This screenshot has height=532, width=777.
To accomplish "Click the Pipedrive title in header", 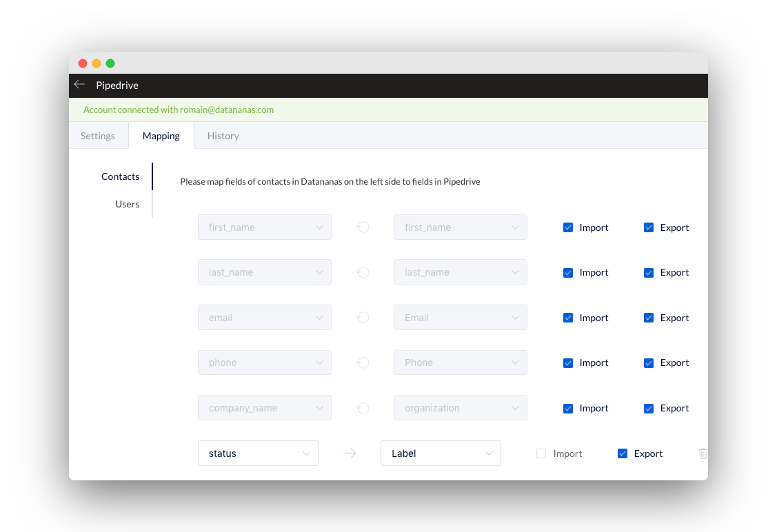I will click(x=117, y=85).
